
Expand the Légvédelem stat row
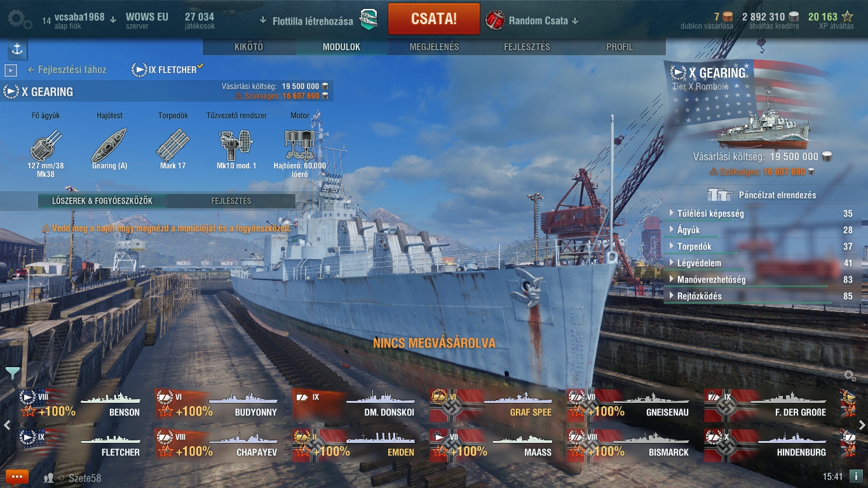(x=760, y=263)
